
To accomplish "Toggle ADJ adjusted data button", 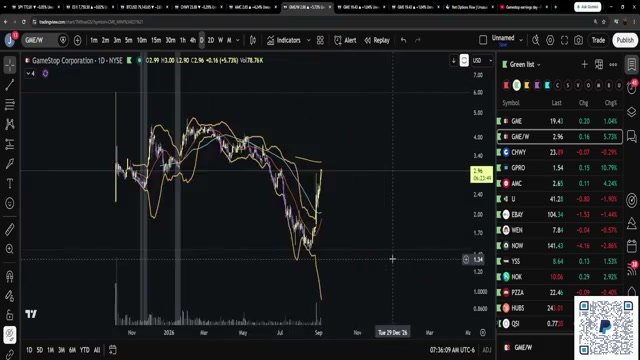I will point(487,350).
